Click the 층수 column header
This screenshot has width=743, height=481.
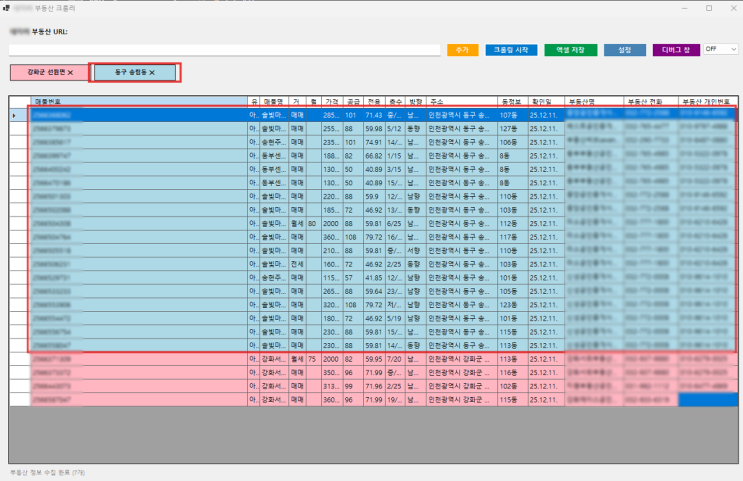click(x=395, y=101)
